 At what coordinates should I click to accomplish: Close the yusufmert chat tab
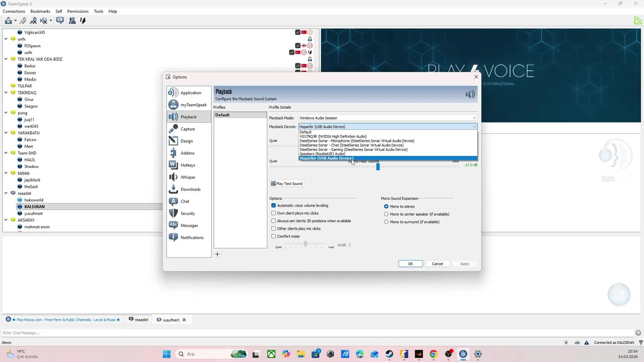(x=184, y=320)
